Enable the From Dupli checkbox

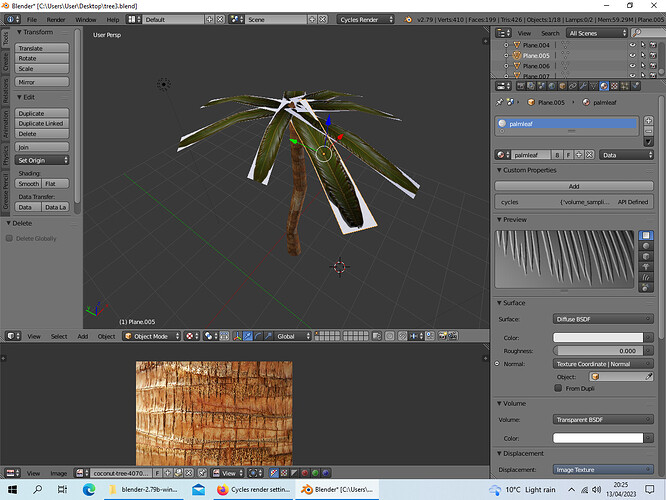pyautogui.click(x=558, y=388)
